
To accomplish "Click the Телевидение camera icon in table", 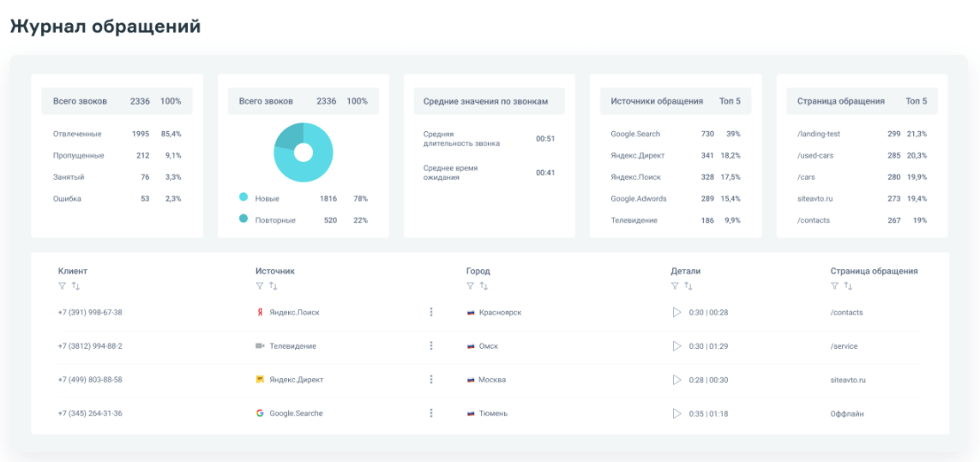I will (260, 346).
